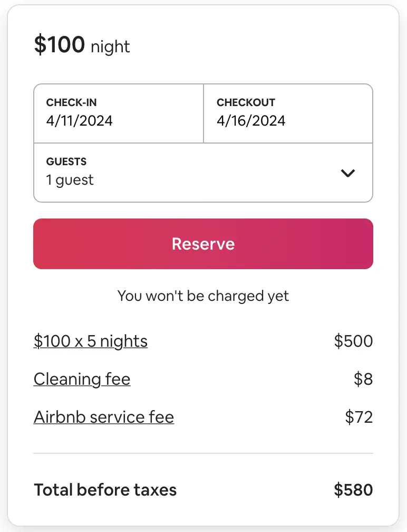Open the Airbnb service fee link
Screen dimensions: 407x532
tap(104, 417)
